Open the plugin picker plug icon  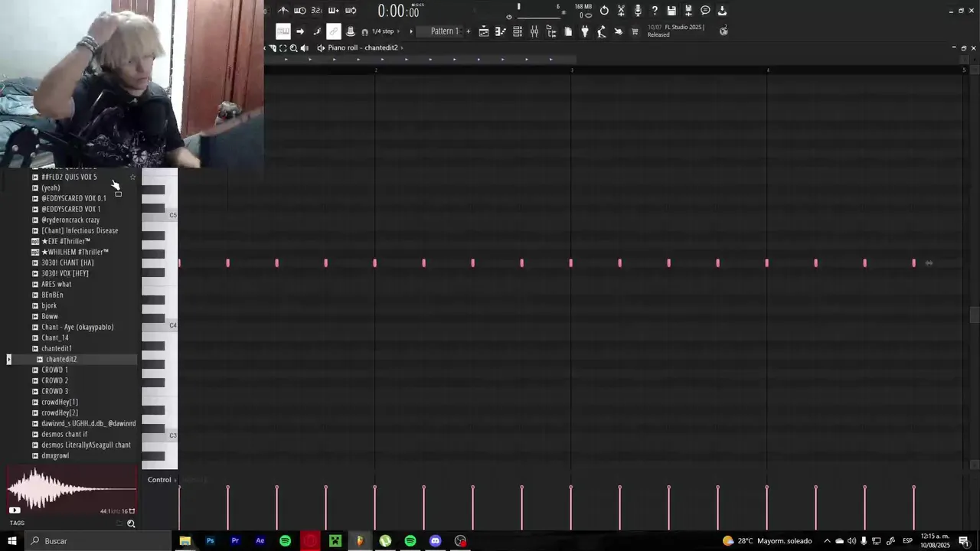585,31
